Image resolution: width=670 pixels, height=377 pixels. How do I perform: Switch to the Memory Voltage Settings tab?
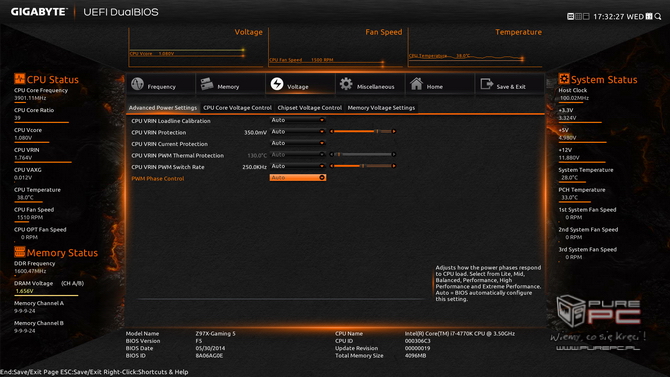381,108
